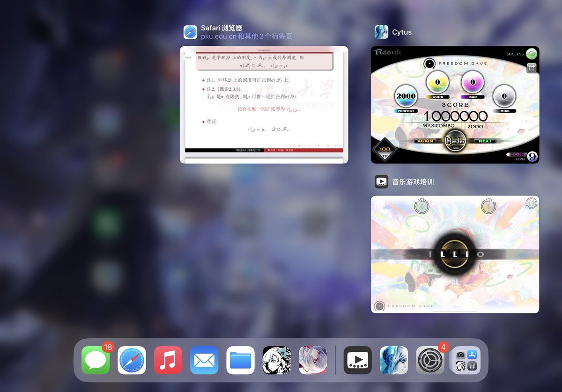The width and height of the screenshot is (562, 392).
Task: Open App Library folder in dock
Action: [x=466, y=360]
